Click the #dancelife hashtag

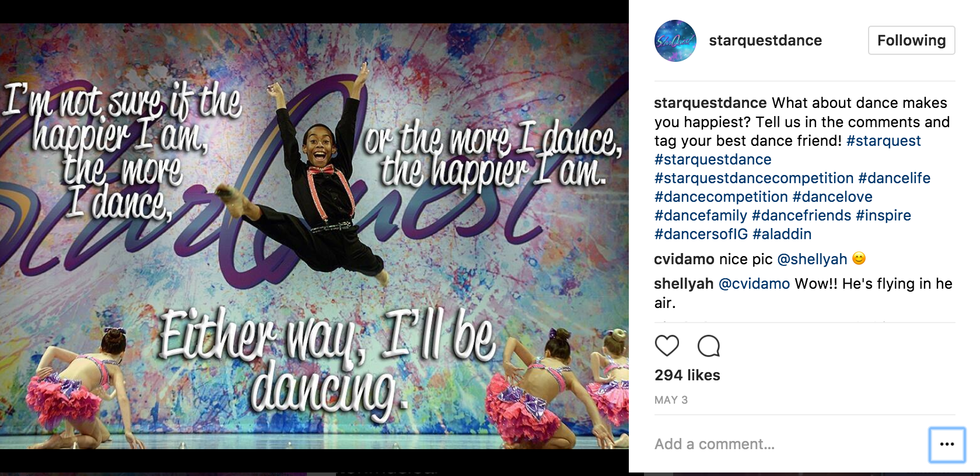pos(894,178)
